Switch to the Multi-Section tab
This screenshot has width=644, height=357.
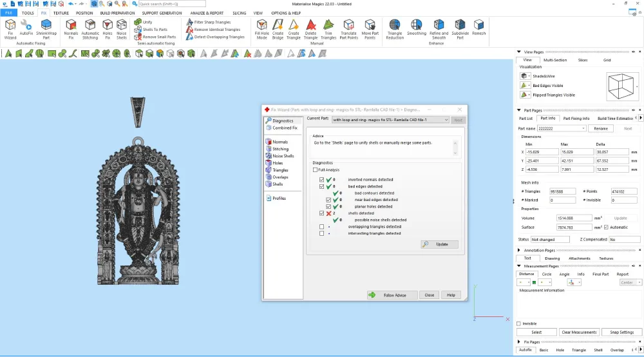click(555, 60)
